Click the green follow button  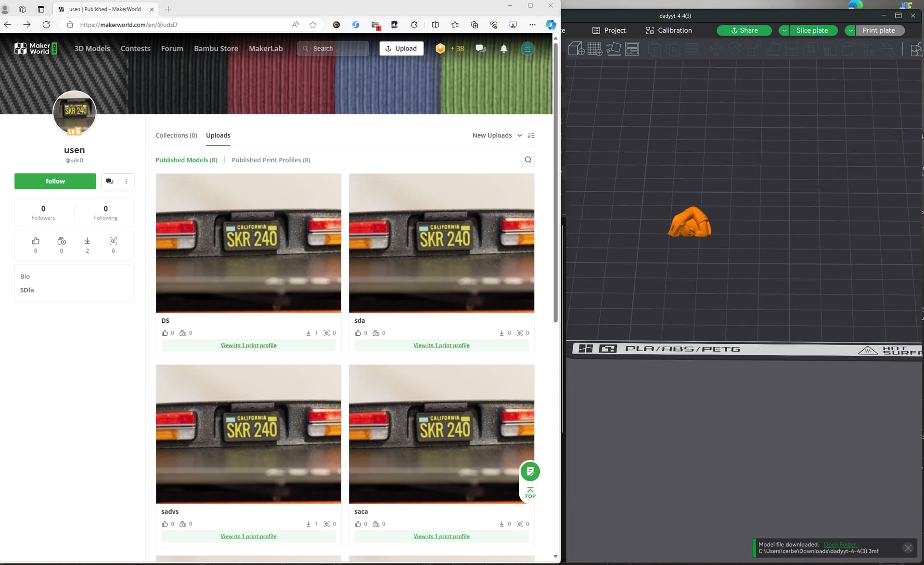click(55, 181)
